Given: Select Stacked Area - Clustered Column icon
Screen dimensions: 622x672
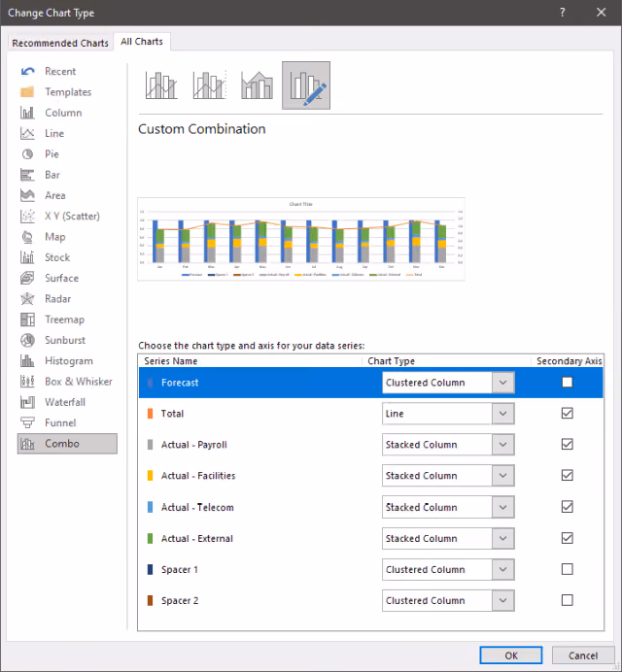Looking at the screenshot, I should (x=257, y=85).
